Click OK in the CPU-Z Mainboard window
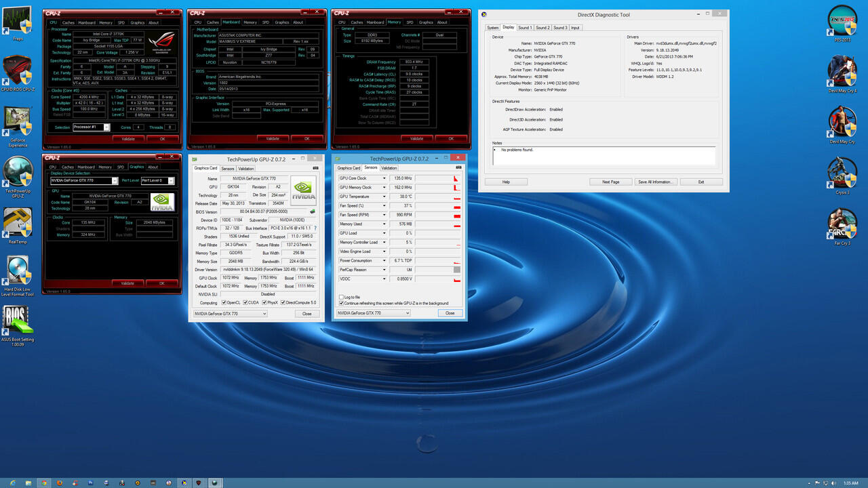868x488 pixels. 307,138
